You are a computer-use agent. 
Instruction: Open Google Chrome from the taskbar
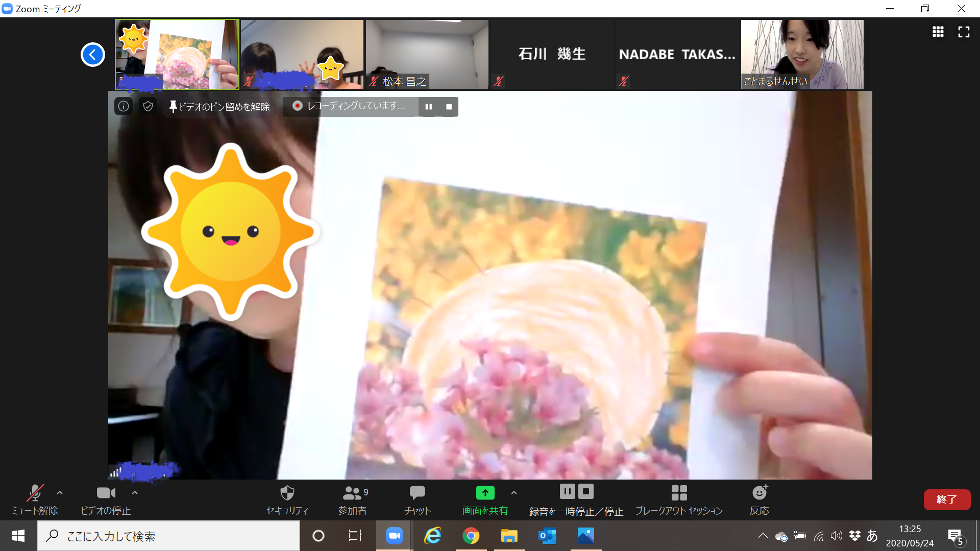[471, 536]
